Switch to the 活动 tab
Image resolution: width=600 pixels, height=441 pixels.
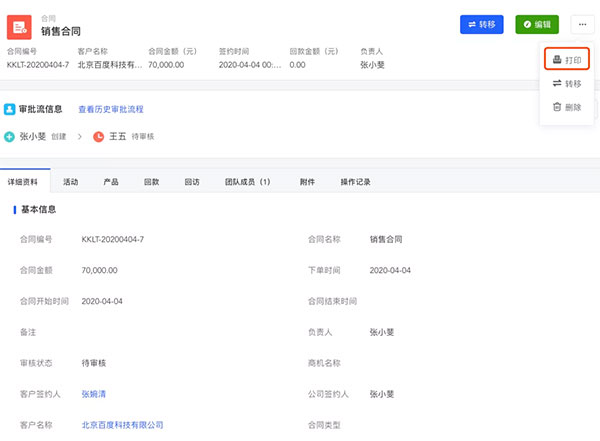point(71,182)
